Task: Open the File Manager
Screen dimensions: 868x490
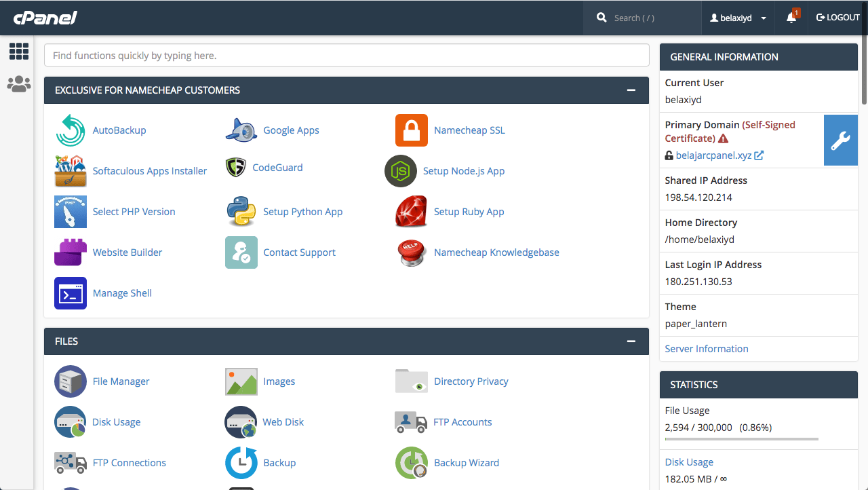Action: (121, 381)
